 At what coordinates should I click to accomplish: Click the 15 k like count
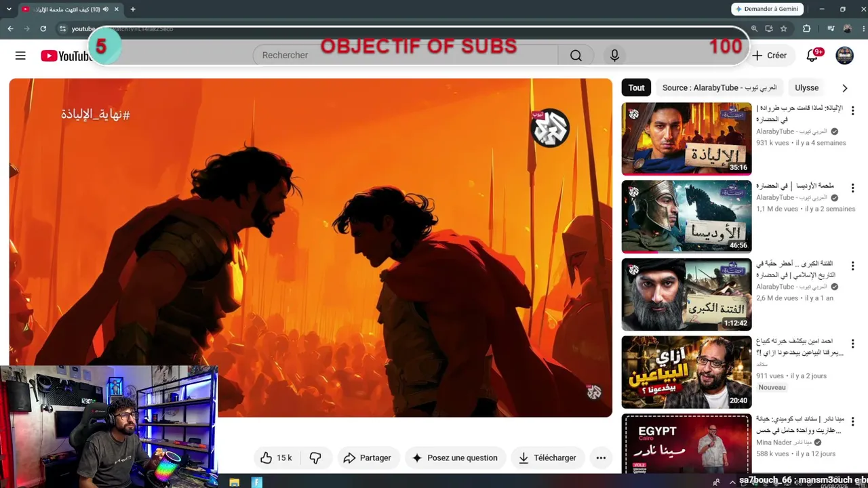[284, 457]
